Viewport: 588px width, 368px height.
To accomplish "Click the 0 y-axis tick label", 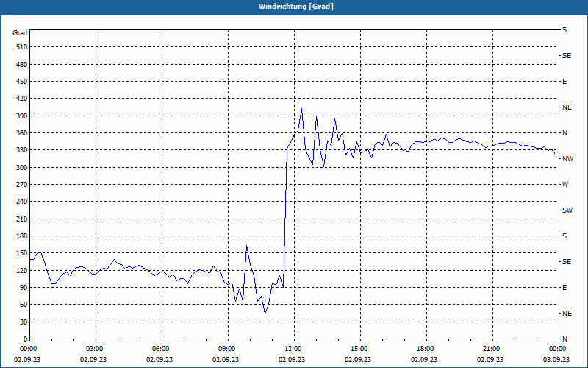I will (25, 339).
